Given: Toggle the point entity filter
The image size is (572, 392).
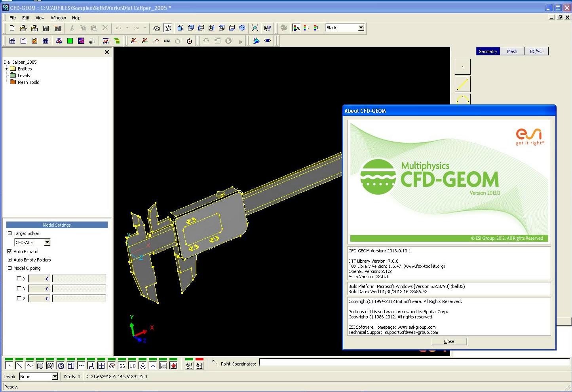Looking at the screenshot, I should pyautogui.click(x=9, y=365).
